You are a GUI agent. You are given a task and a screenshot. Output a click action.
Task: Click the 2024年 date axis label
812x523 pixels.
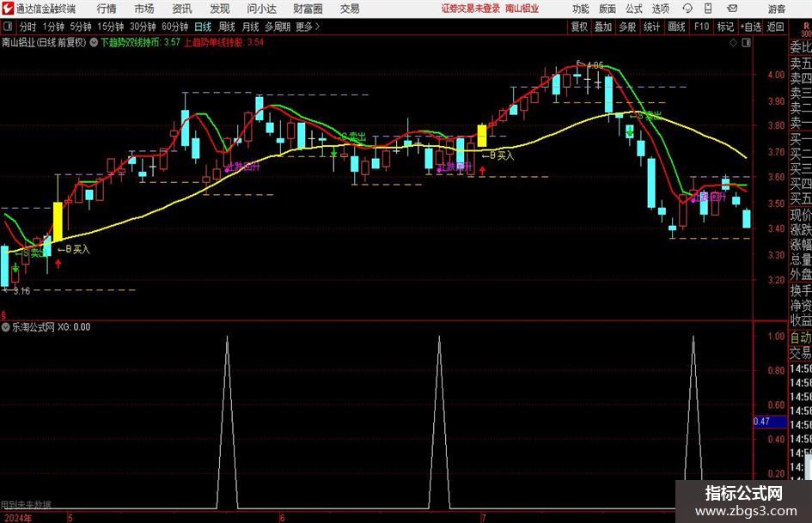point(17,518)
